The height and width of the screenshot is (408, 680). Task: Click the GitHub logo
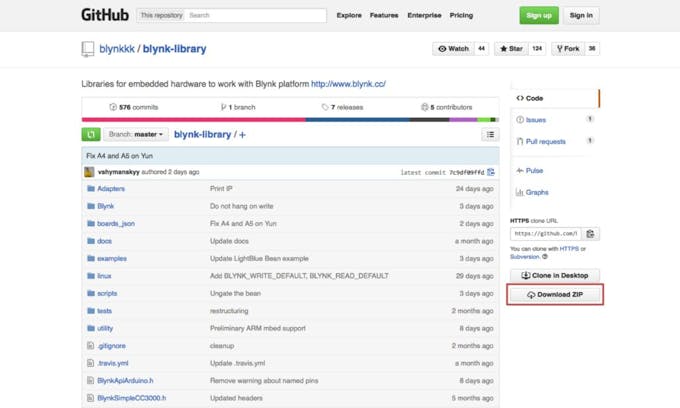(104, 15)
